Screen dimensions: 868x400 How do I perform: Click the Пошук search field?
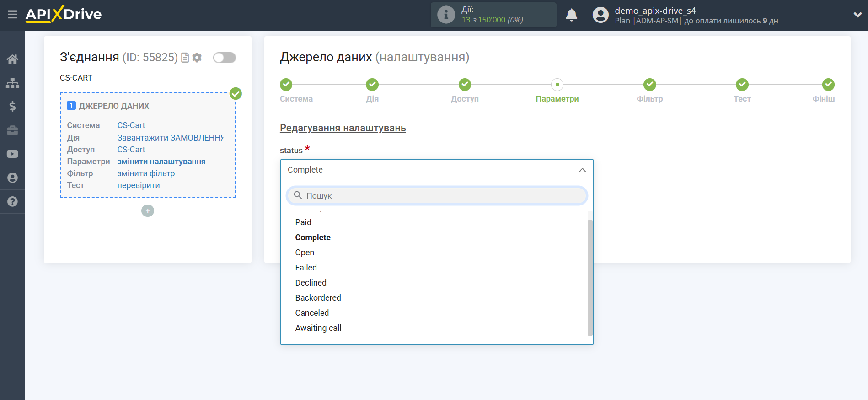tap(437, 195)
